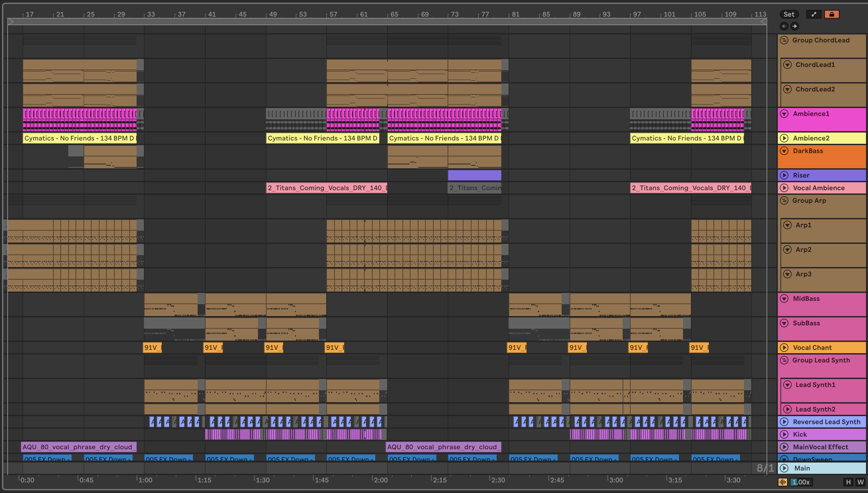The image size is (868, 493).
Task: Unfold the SubBass track
Action: click(x=784, y=323)
